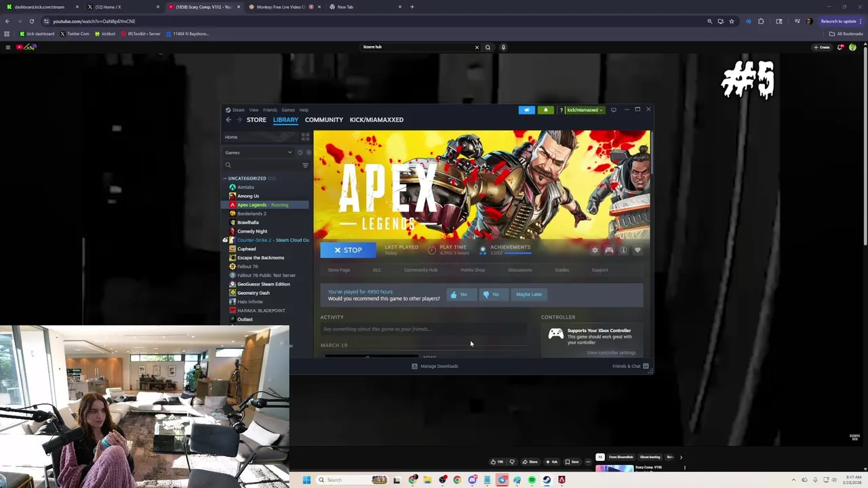
Task: Click the YouTube search magnifier button
Action: click(488, 47)
